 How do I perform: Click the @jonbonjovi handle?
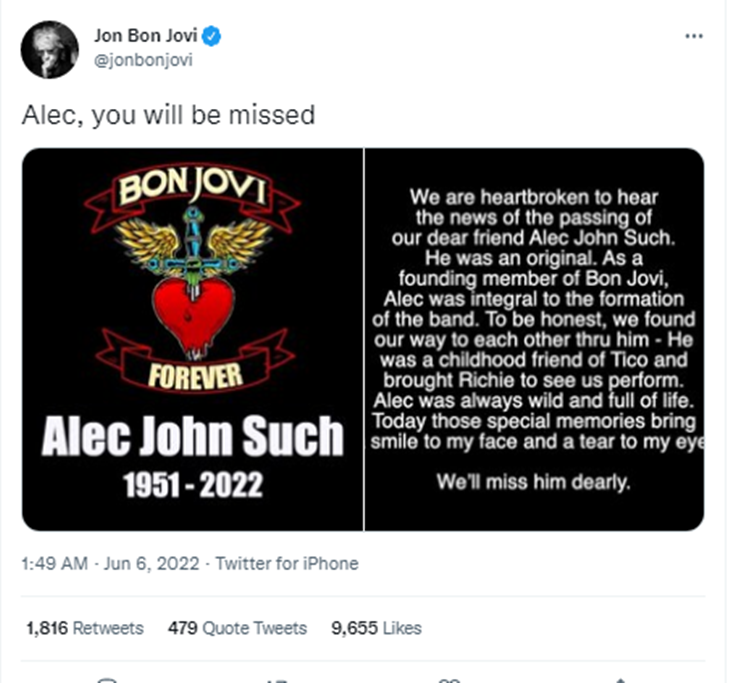coord(143,59)
